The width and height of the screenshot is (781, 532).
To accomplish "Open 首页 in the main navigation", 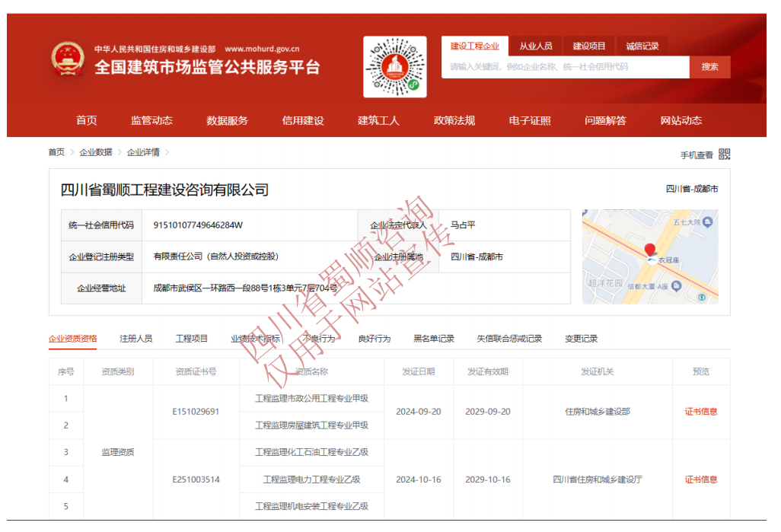I will 86,120.
